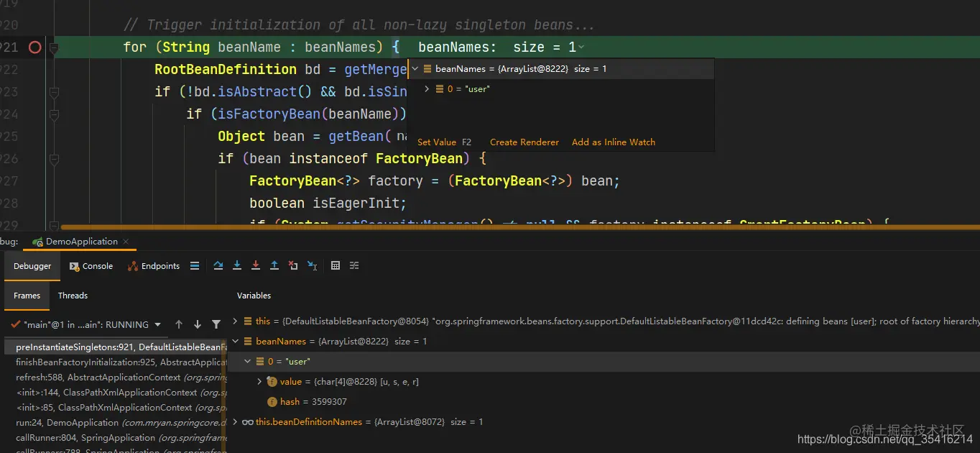980x453 pixels.
Task: Select next frame with down arrow
Action: pyautogui.click(x=197, y=325)
